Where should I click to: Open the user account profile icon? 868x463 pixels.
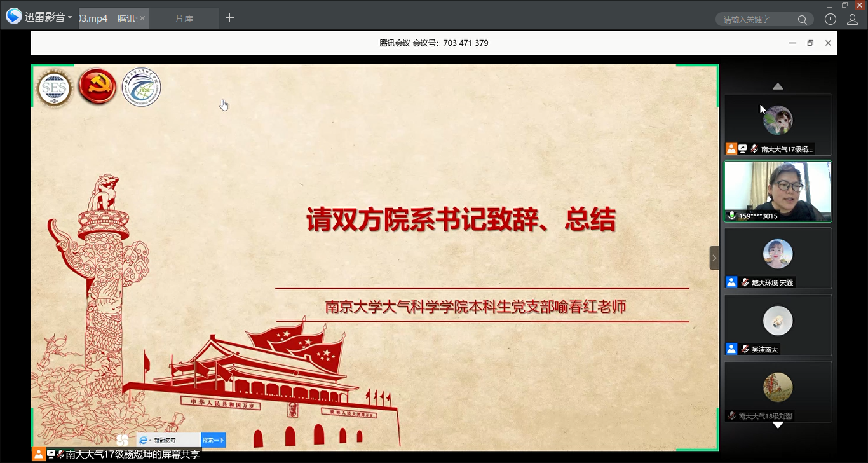[853, 19]
